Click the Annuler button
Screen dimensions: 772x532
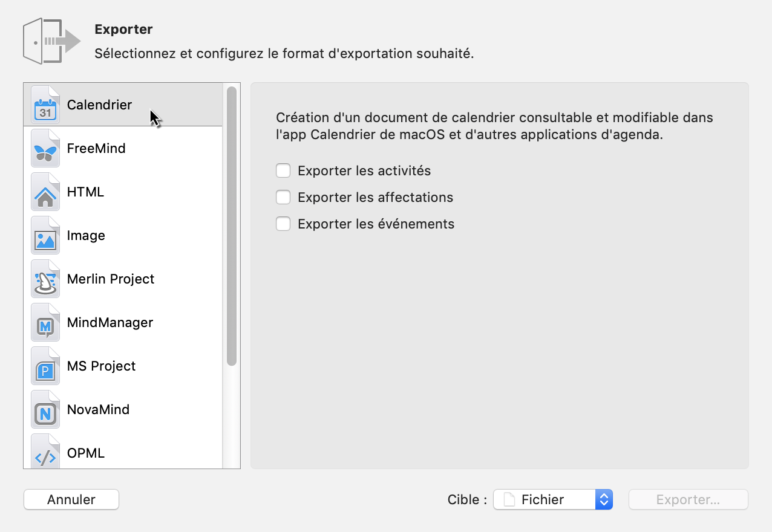click(x=71, y=499)
